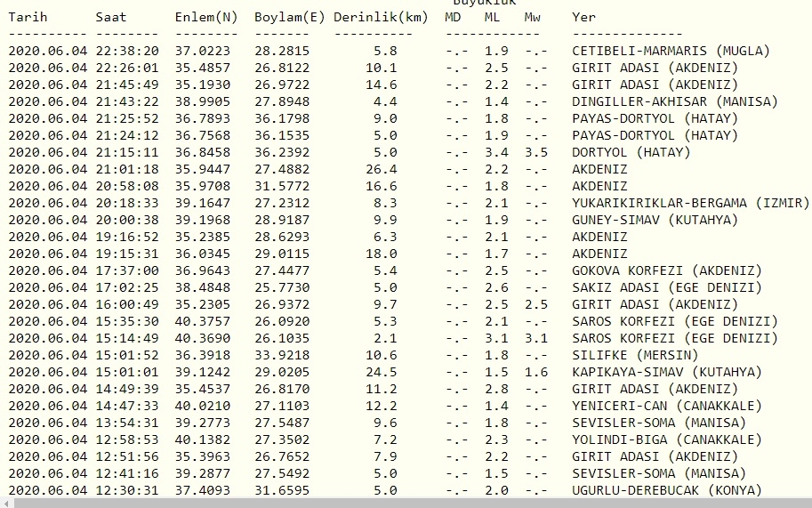The image size is (812, 508).
Task: Click the YUKARIKIRIKLAR-BERGAMA (IZMIR) location entry
Action: coord(690,203)
